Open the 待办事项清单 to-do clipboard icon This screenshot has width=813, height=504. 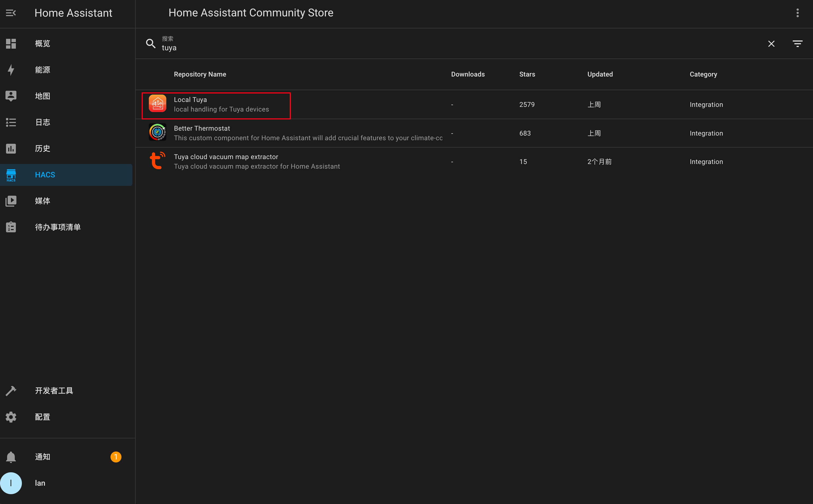pos(11,227)
